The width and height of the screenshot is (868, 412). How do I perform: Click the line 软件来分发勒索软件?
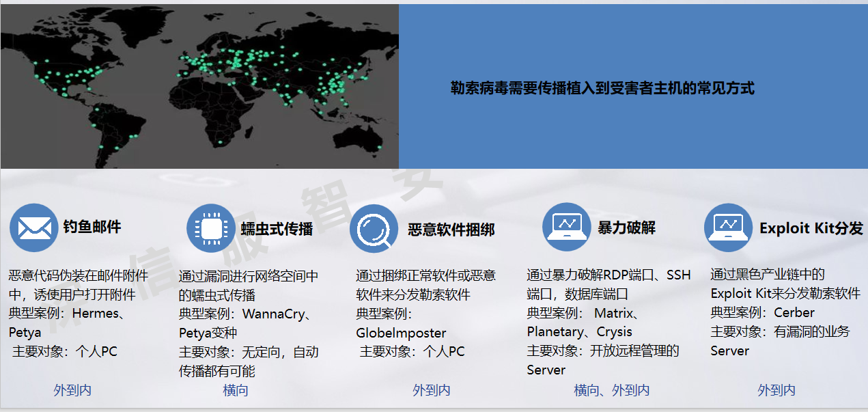pyautogui.click(x=413, y=294)
